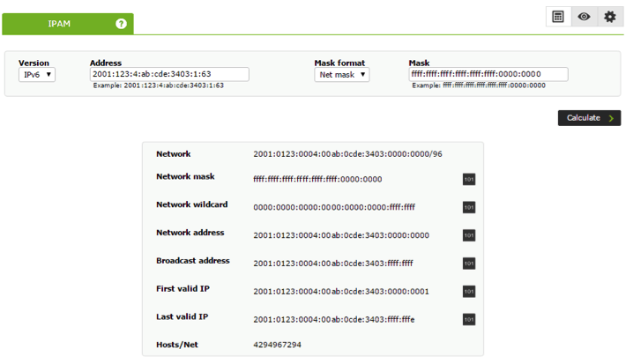Focus the Mask input field
Viewport: 626px width, 364px height.
tap(488, 74)
